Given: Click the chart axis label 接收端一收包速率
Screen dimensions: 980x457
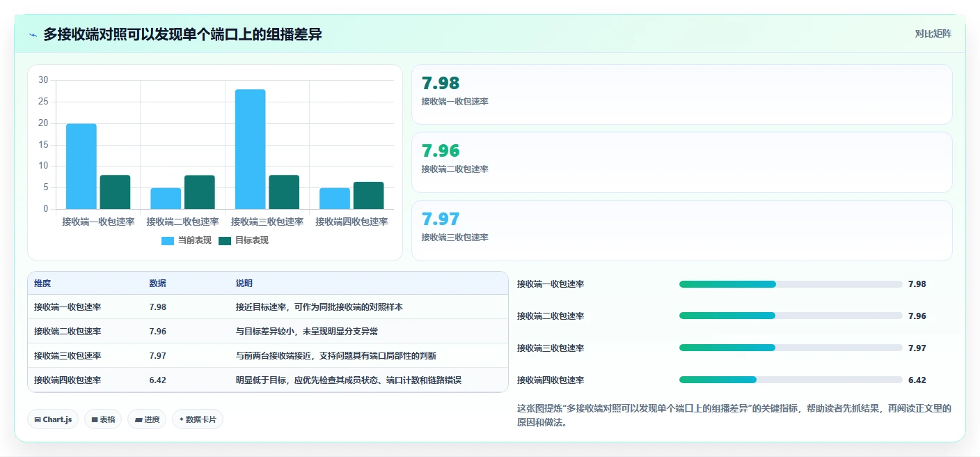Looking at the screenshot, I should point(98,222).
